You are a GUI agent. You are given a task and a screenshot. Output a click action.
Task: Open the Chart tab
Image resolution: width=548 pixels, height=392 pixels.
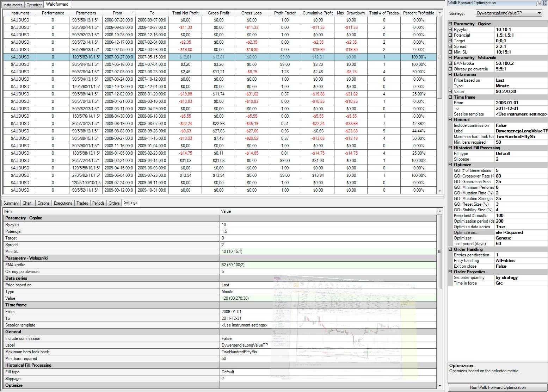point(27,203)
